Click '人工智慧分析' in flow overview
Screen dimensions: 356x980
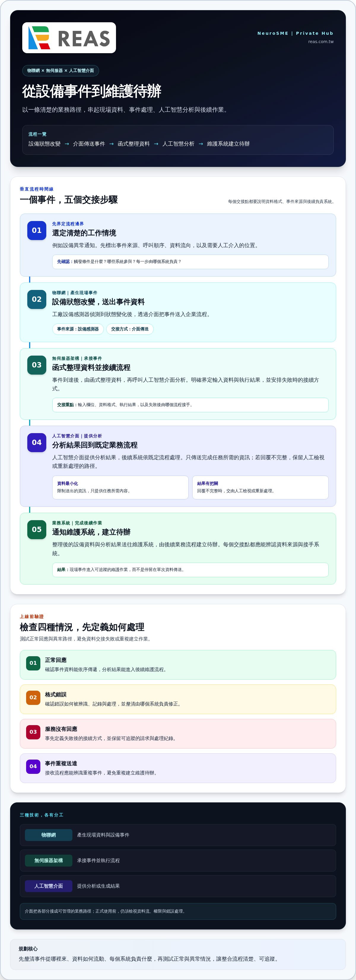[178, 144]
